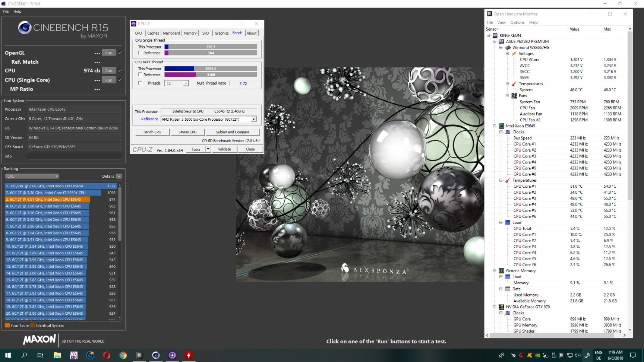Open the Threads count dropdown
The image size is (644, 362).
(186, 83)
